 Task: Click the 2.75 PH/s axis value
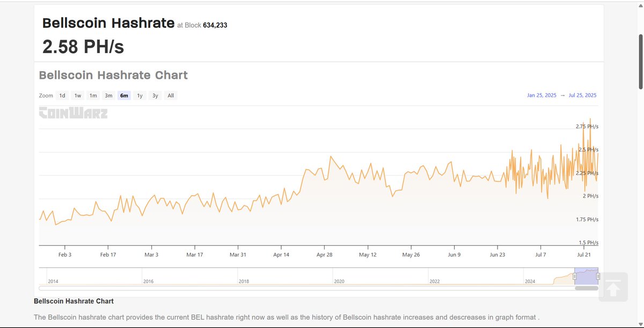(x=587, y=127)
